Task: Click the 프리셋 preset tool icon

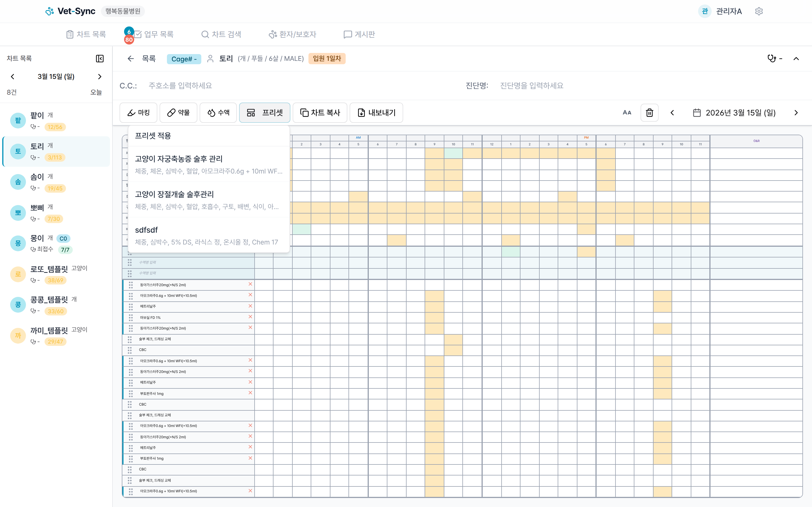Action: click(x=251, y=113)
